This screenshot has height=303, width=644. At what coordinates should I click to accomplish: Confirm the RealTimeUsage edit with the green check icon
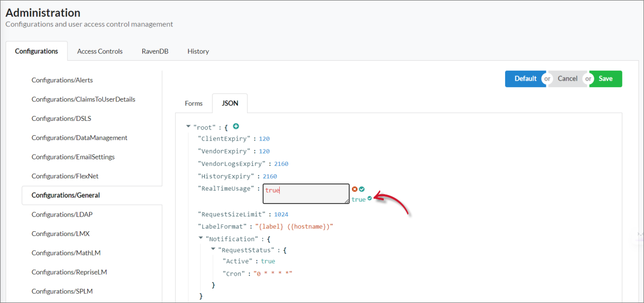coord(362,189)
